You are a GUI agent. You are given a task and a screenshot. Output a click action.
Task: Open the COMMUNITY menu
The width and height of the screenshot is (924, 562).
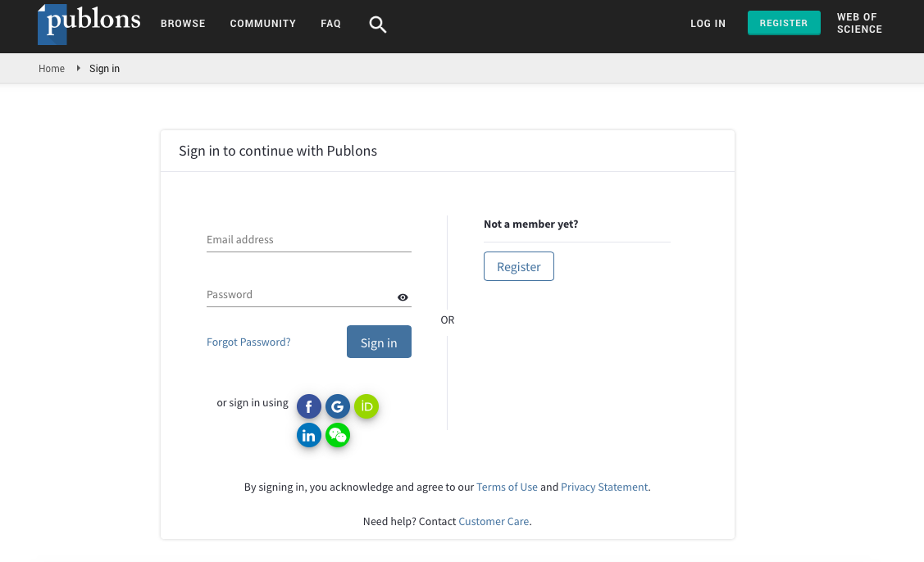click(262, 24)
